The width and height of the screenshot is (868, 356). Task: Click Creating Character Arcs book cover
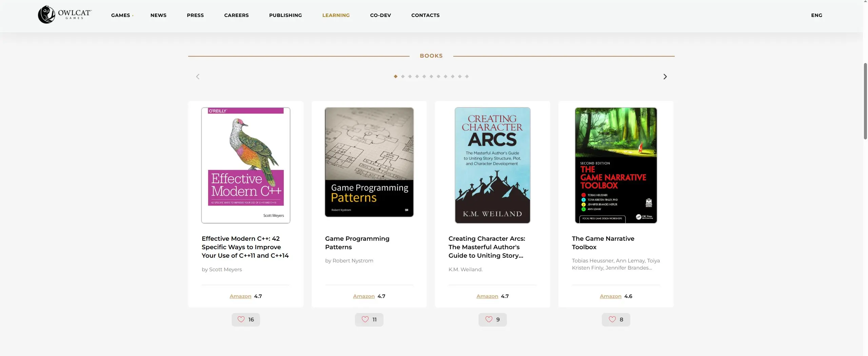[x=492, y=165]
